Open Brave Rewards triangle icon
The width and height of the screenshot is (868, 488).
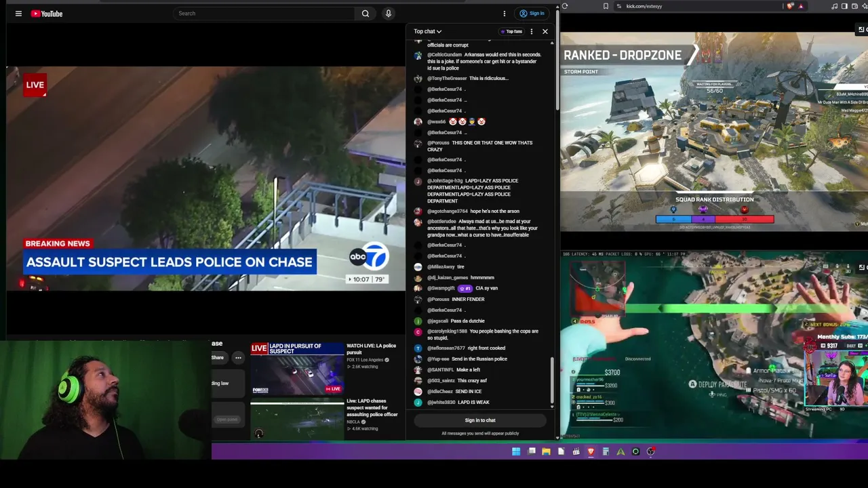pyautogui.click(x=801, y=6)
